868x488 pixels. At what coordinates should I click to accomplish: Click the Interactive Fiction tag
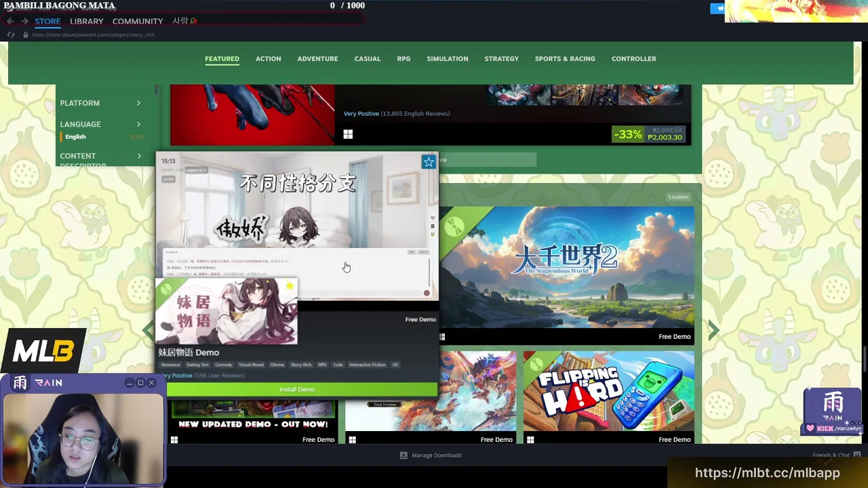(x=368, y=365)
